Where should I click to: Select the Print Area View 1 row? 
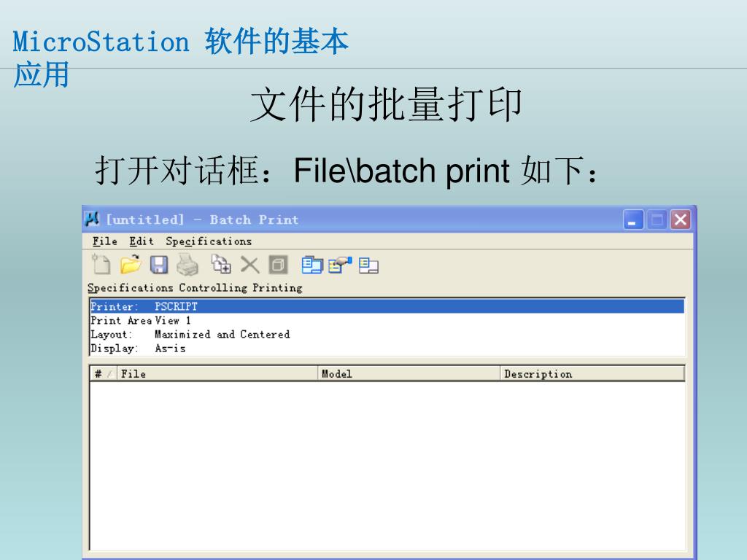pyautogui.click(x=387, y=320)
